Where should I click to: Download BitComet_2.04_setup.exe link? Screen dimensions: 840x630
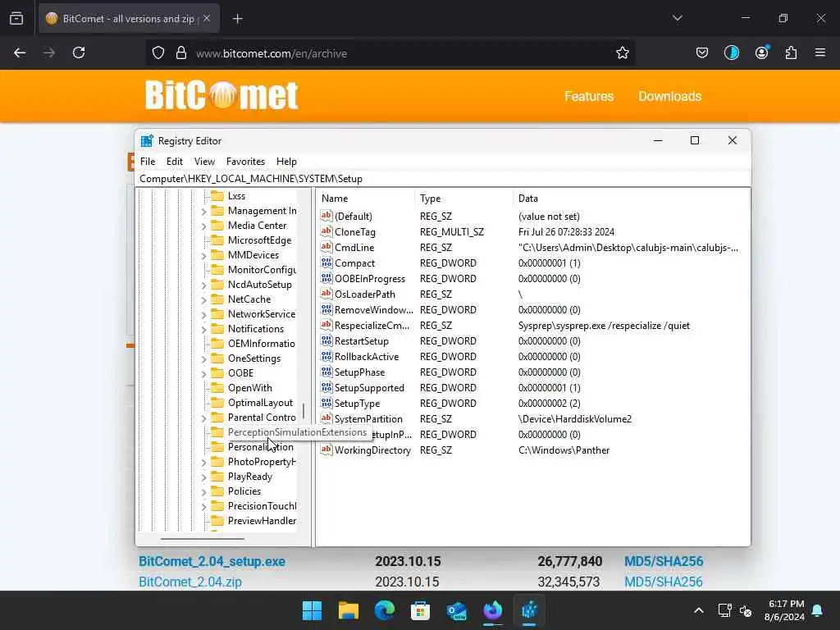(212, 561)
